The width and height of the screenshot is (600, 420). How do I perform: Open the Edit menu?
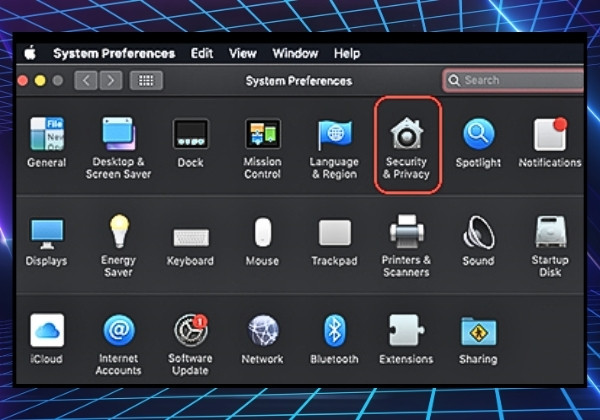tap(202, 53)
